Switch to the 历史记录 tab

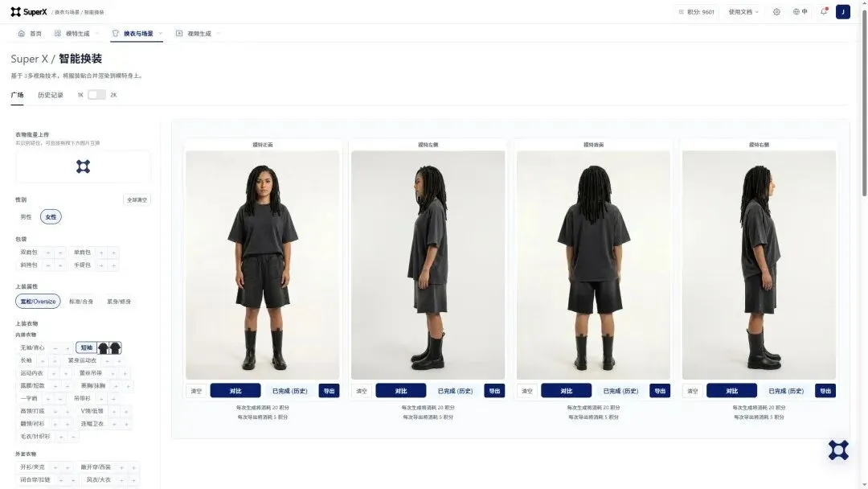(51, 95)
